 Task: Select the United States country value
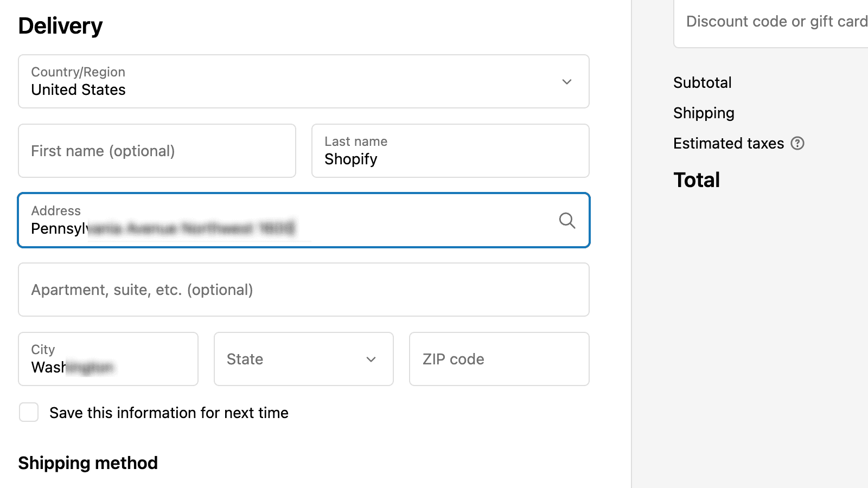click(79, 90)
